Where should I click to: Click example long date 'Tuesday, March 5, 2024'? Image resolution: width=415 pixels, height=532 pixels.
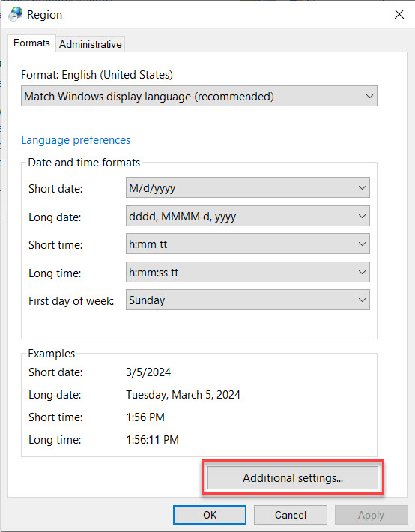[184, 395]
